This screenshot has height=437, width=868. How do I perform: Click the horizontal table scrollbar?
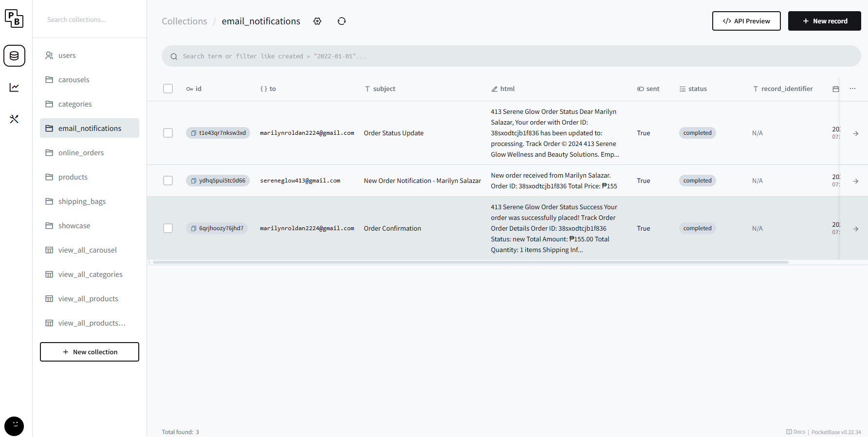pyautogui.click(x=470, y=262)
